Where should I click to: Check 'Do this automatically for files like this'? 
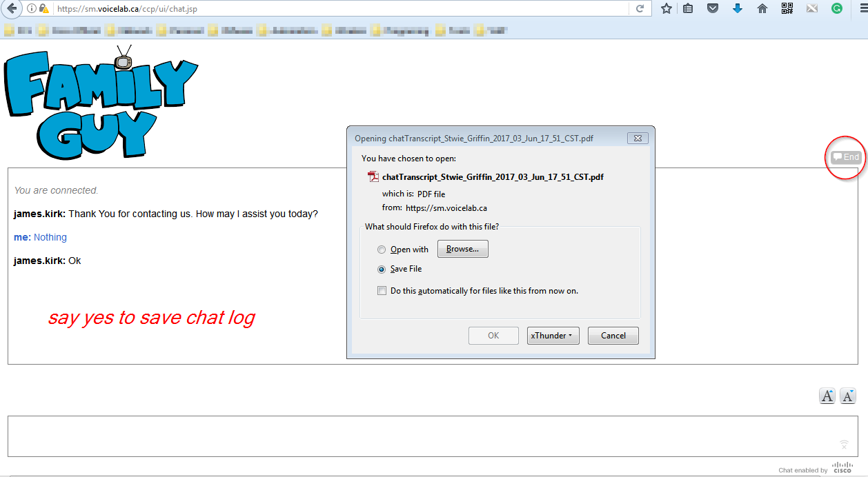pos(382,291)
